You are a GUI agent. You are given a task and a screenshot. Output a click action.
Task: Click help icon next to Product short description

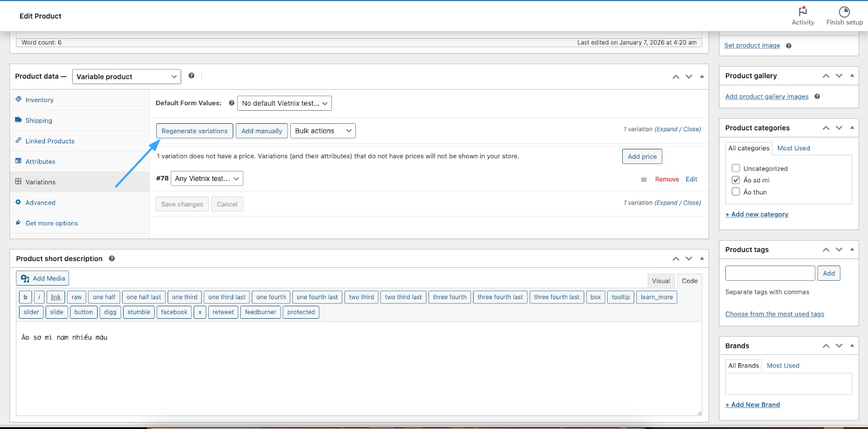tap(112, 258)
